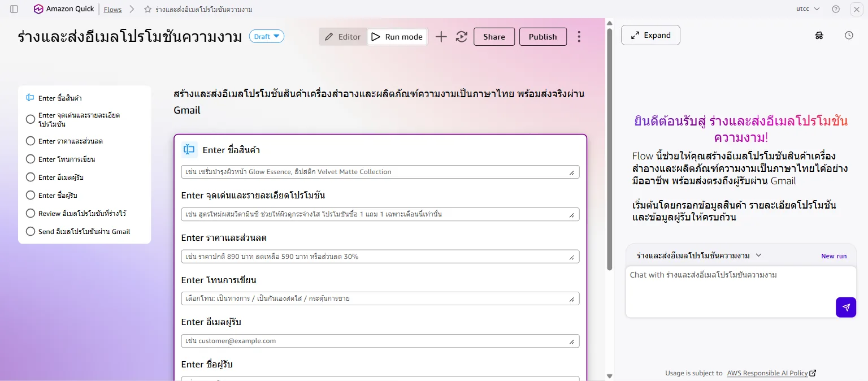Viewport: 868px width, 381px height.
Task: Click the breadcrumb flow name text
Action: (204, 10)
